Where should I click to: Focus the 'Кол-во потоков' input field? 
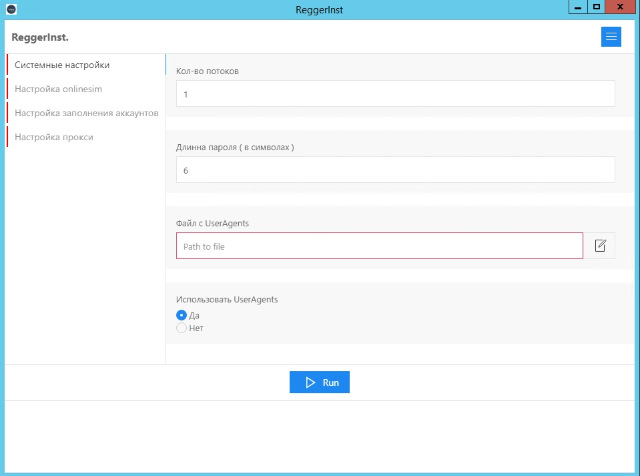point(395,94)
